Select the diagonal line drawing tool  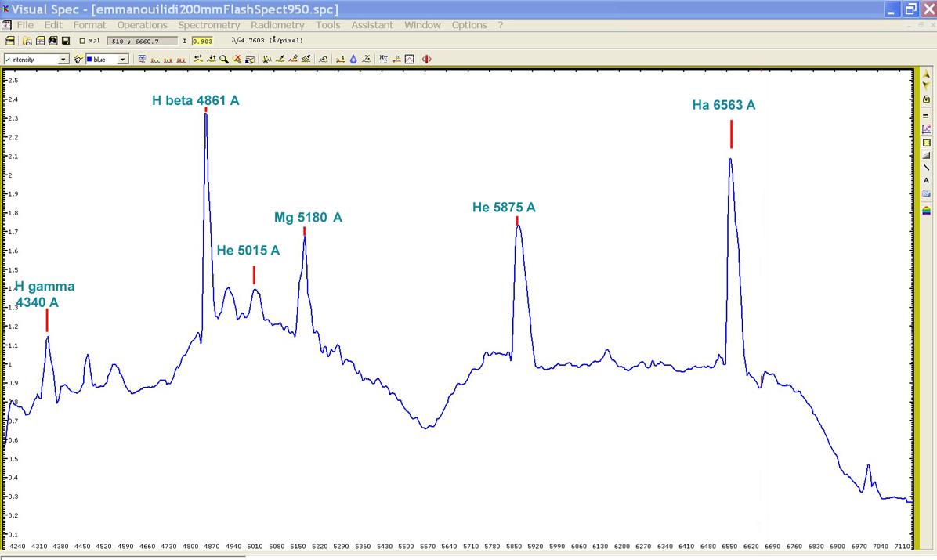(x=926, y=168)
